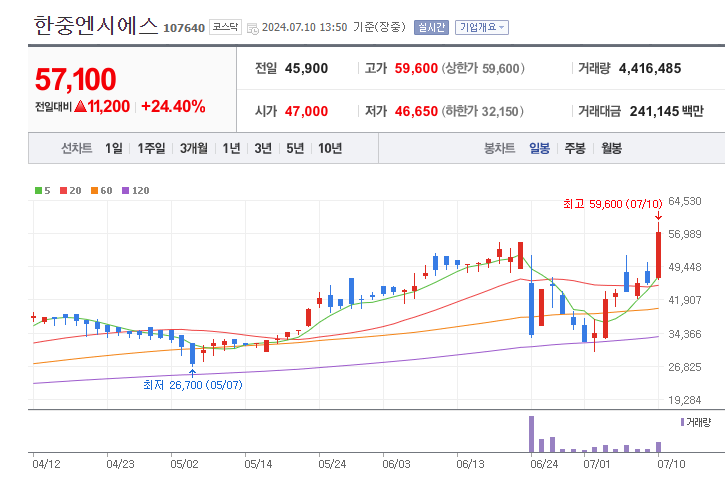
Task: Click the current price 57,100
Action: pos(75,79)
